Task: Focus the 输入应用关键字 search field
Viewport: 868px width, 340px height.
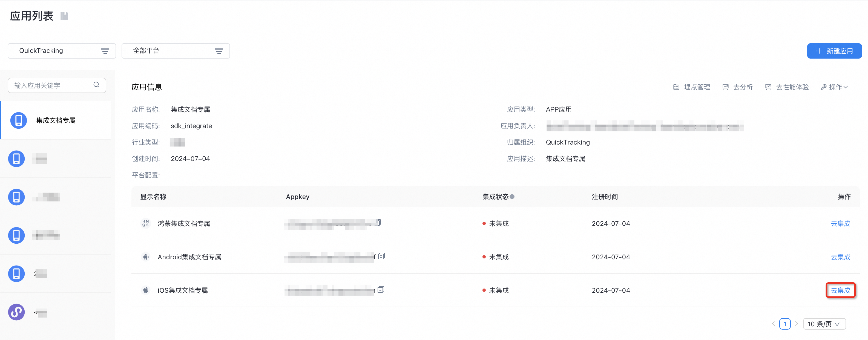Action: 57,86
